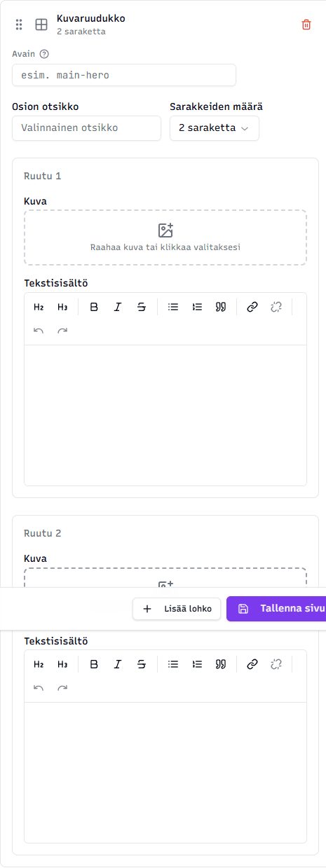The image size is (326, 868).
Task: Open the Sarakkeiden määrä dropdown
Action: pyautogui.click(x=215, y=128)
